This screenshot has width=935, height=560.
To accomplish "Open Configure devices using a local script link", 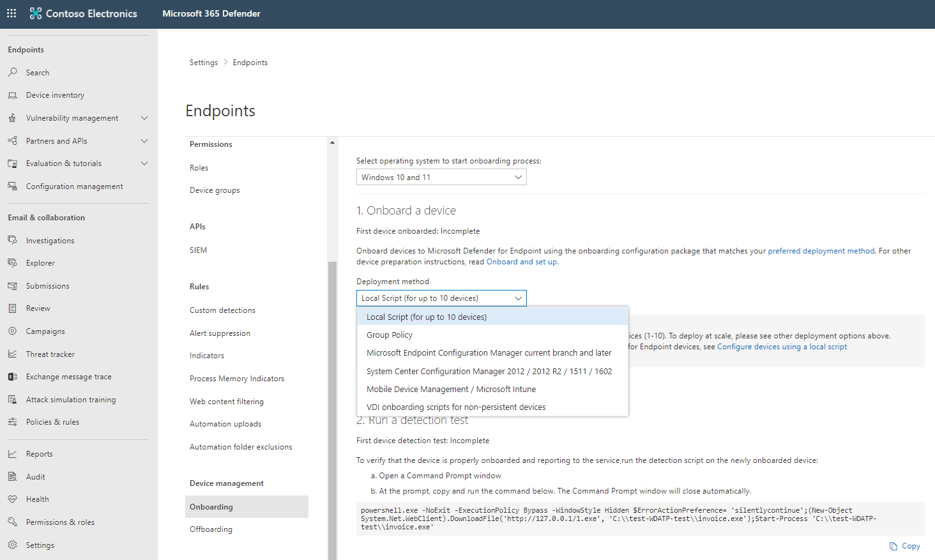I will click(x=782, y=347).
